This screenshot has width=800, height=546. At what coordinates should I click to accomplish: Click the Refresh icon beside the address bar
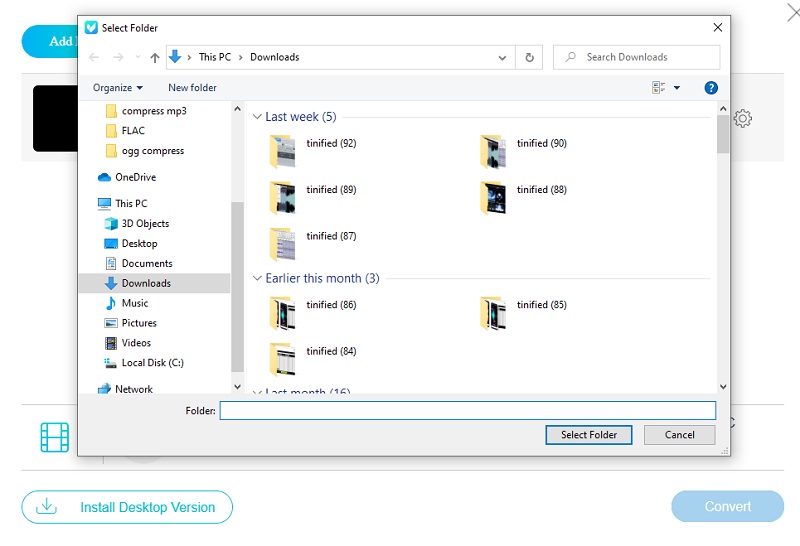coord(530,58)
